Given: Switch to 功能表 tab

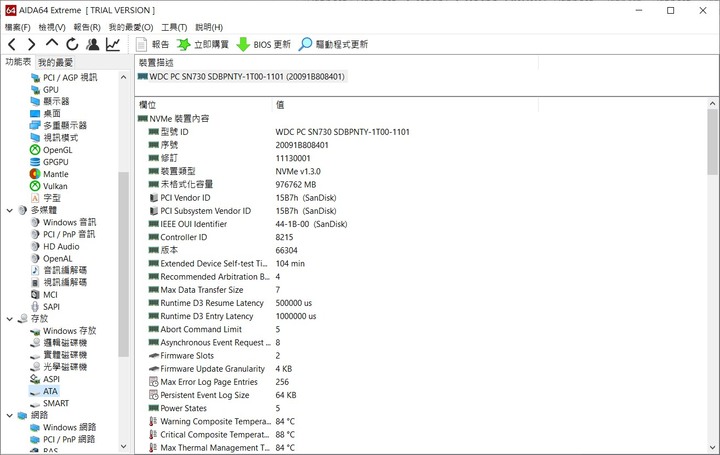Looking at the screenshot, I should pyautogui.click(x=18, y=62).
